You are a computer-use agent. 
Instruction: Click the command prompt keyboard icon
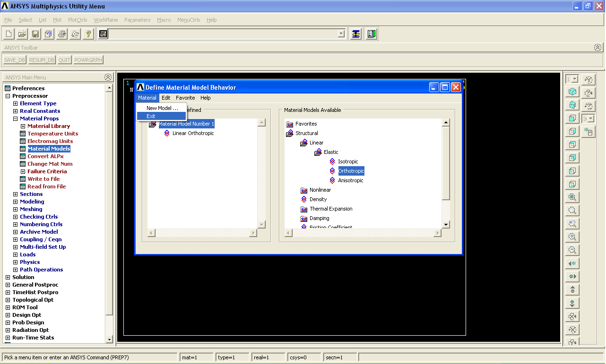tap(103, 34)
